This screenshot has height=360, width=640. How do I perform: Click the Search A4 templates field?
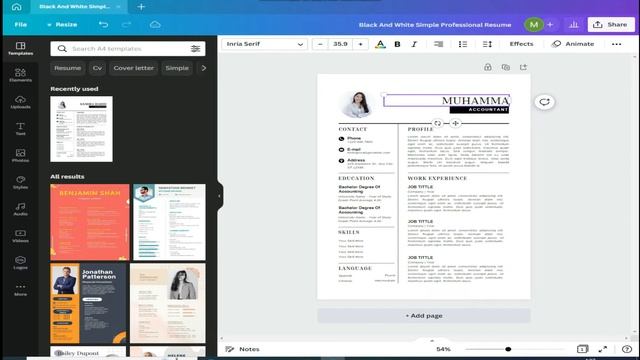(128, 49)
